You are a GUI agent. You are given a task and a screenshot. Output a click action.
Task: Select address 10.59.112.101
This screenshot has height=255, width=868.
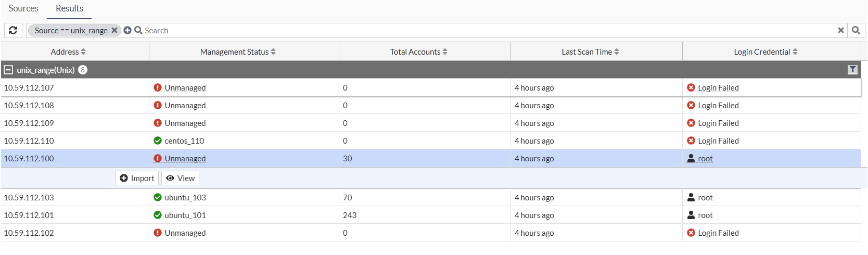click(29, 215)
